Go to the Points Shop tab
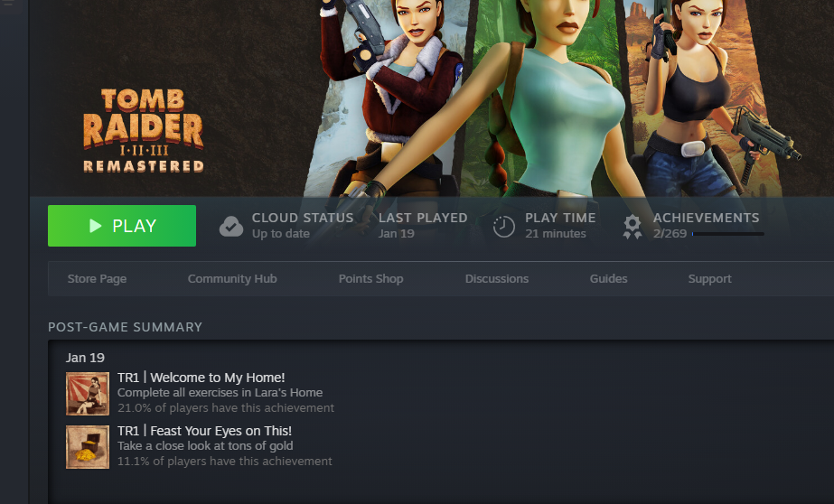Viewport: 834px width, 504px height. click(x=370, y=278)
